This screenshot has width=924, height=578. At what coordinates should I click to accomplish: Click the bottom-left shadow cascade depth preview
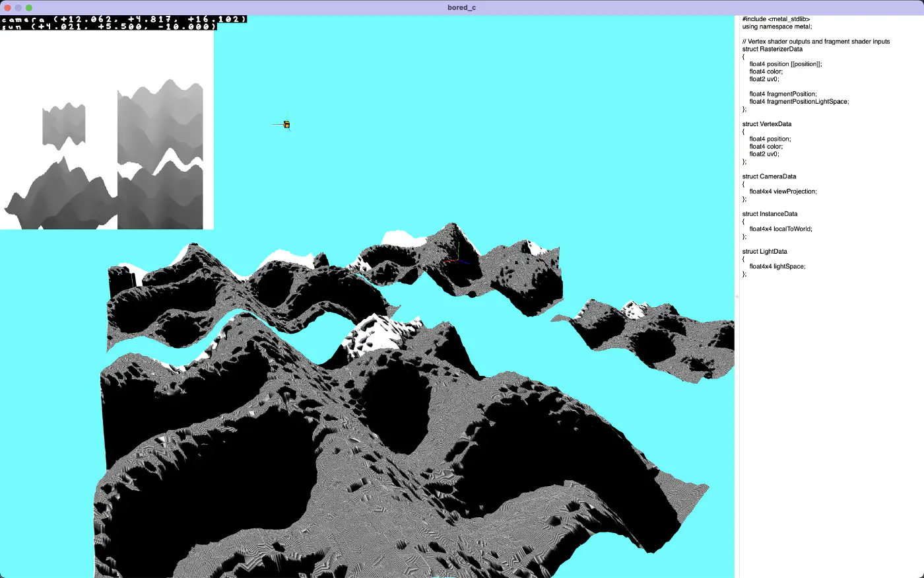tap(59, 196)
